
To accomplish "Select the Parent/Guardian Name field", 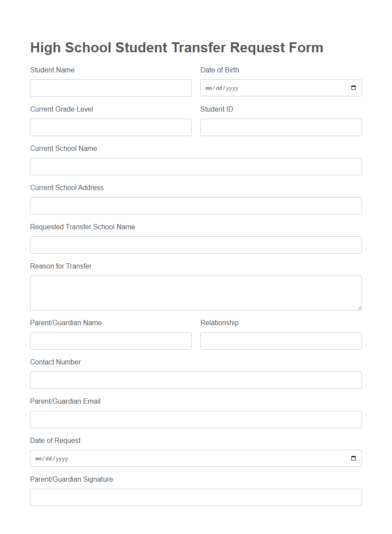I will [111, 340].
